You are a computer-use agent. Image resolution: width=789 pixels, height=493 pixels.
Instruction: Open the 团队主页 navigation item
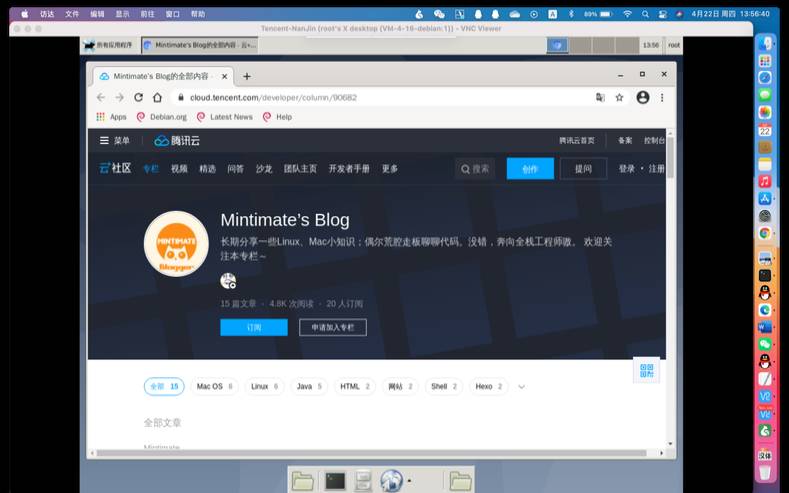pos(300,169)
